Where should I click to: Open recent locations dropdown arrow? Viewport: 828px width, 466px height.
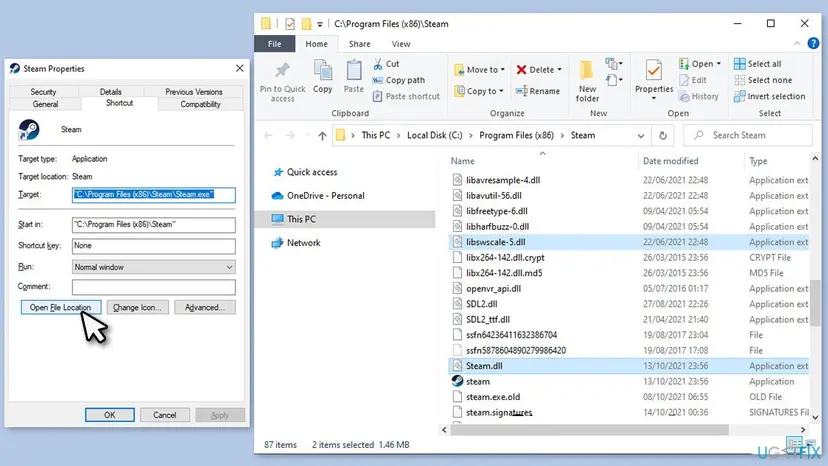tap(307, 136)
